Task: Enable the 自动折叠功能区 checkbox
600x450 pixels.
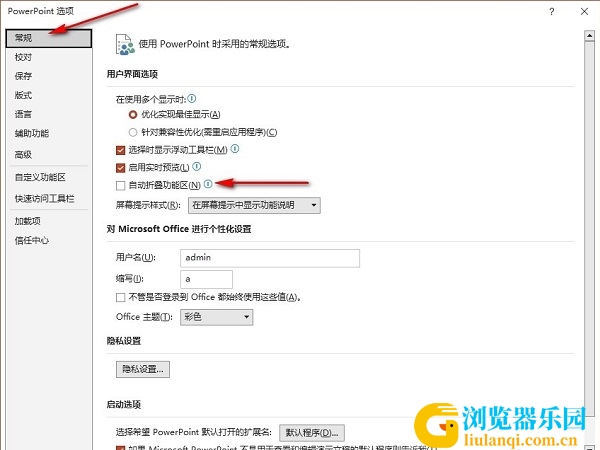Action: (x=121, y=186)
